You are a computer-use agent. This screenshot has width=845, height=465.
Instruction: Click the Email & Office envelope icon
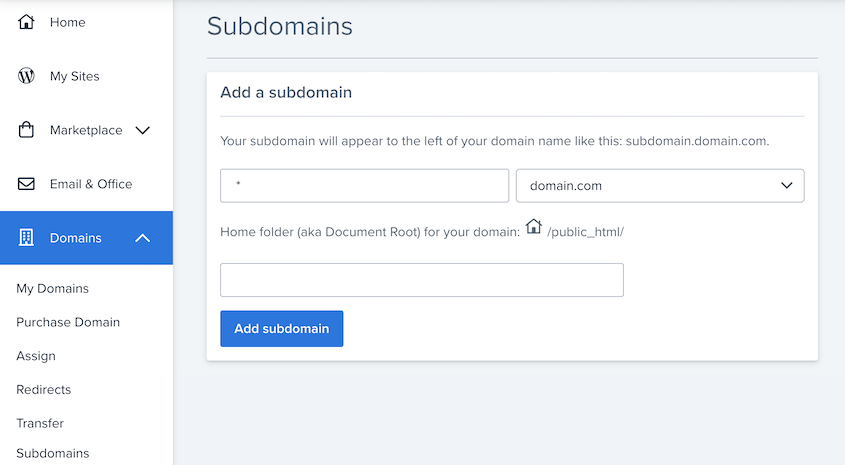click(x=26, y=184)
